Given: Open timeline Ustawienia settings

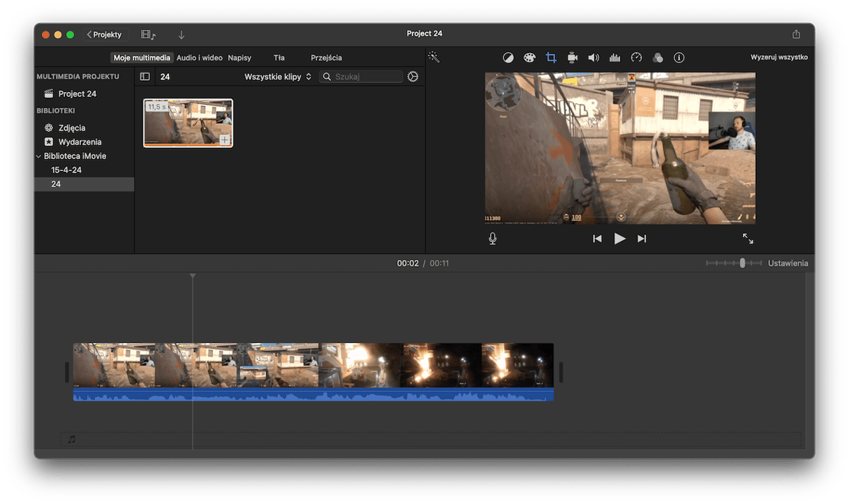Looking at the screenshot, I should [788, 263].
